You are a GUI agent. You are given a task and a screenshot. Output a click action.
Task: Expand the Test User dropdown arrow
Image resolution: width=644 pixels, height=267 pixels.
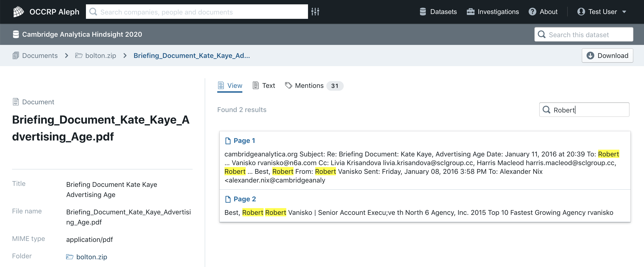[624, 12]
